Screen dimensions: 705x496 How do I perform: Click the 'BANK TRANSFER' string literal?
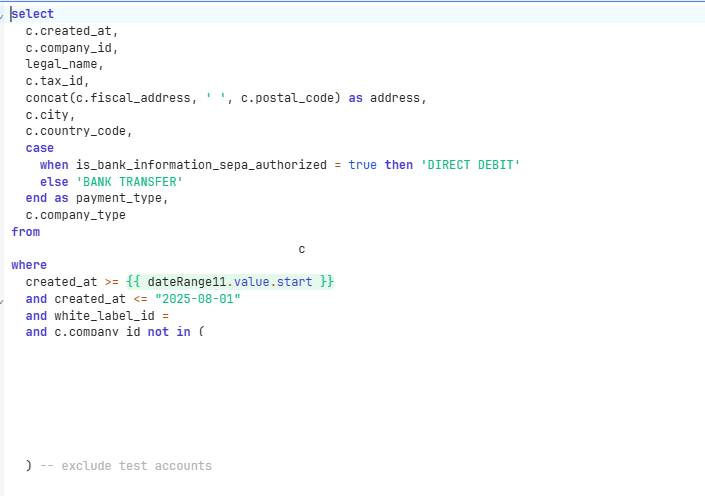[x=129, y=181]
